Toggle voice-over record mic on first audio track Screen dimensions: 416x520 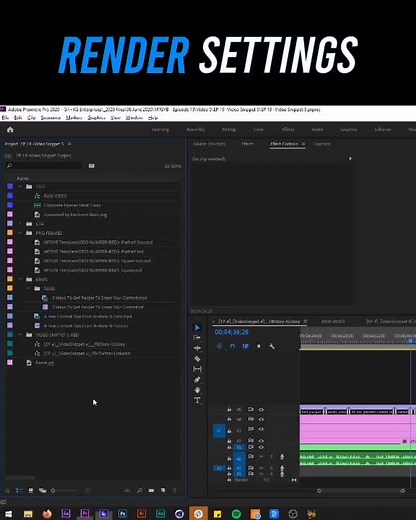pyautogui.click(x=282, y=457)
